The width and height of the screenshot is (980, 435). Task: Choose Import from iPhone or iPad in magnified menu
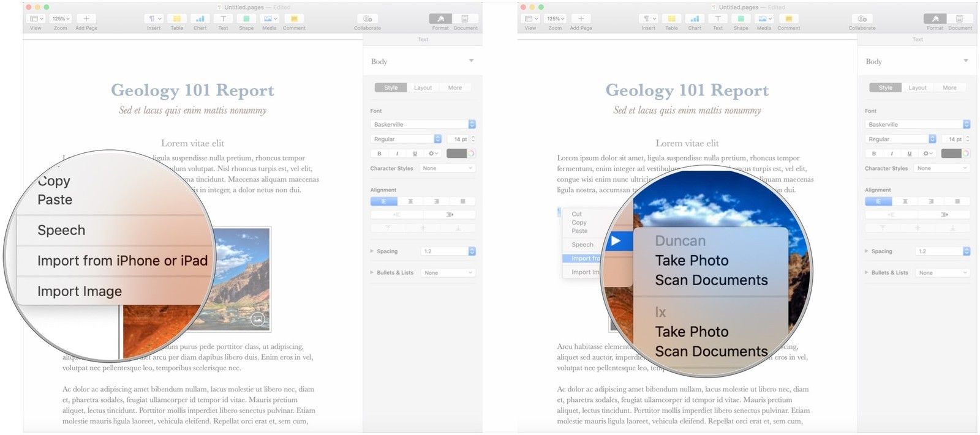click(x=122, y=261)
